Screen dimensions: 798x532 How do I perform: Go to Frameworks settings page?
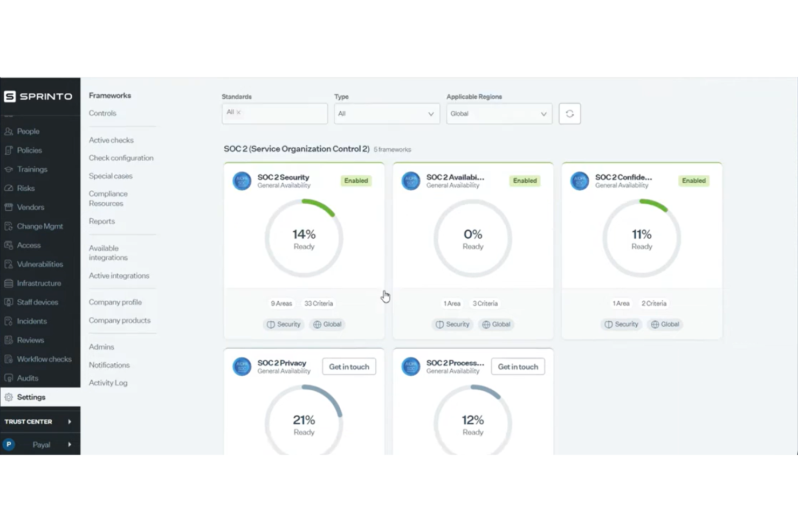pyautogui.click(x=110, y=95)
